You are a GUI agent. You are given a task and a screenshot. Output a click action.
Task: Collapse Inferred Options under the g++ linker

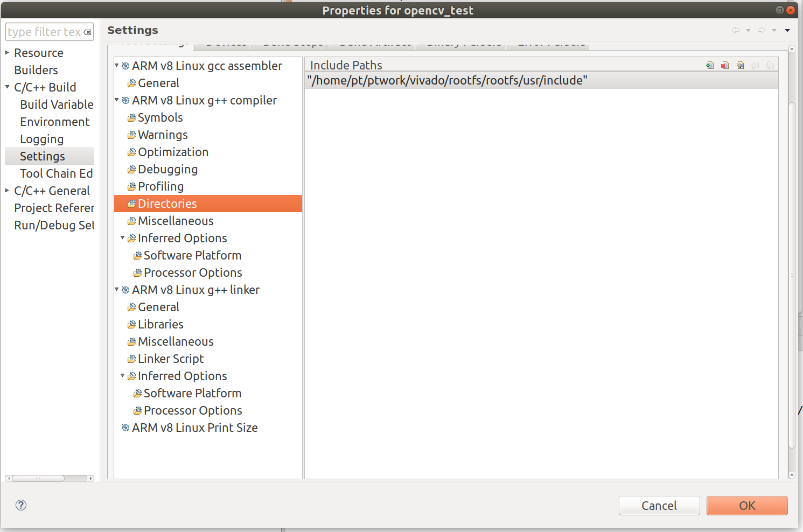click(123, 376)
